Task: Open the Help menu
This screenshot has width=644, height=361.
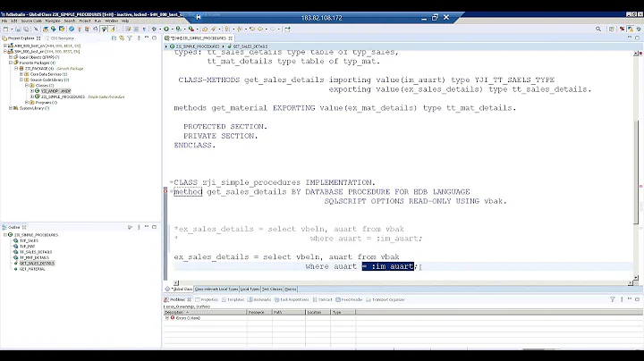Action: click(125, 21)
